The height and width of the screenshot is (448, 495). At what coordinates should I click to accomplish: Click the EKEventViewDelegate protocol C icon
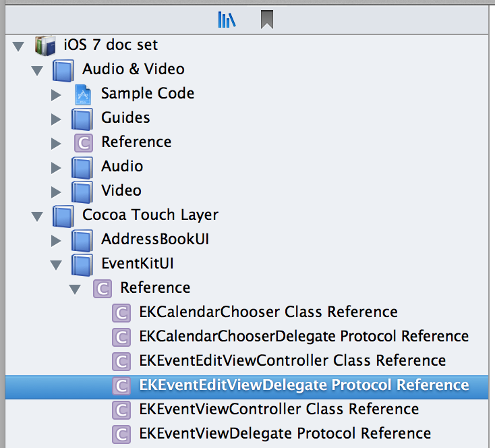121,434
